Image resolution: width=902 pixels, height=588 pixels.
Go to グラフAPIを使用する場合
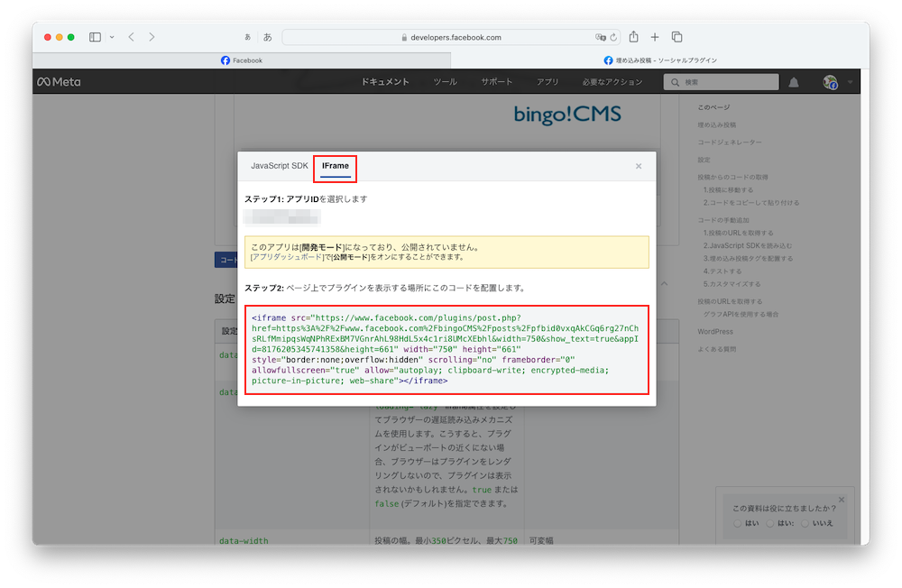pos(741,314)
